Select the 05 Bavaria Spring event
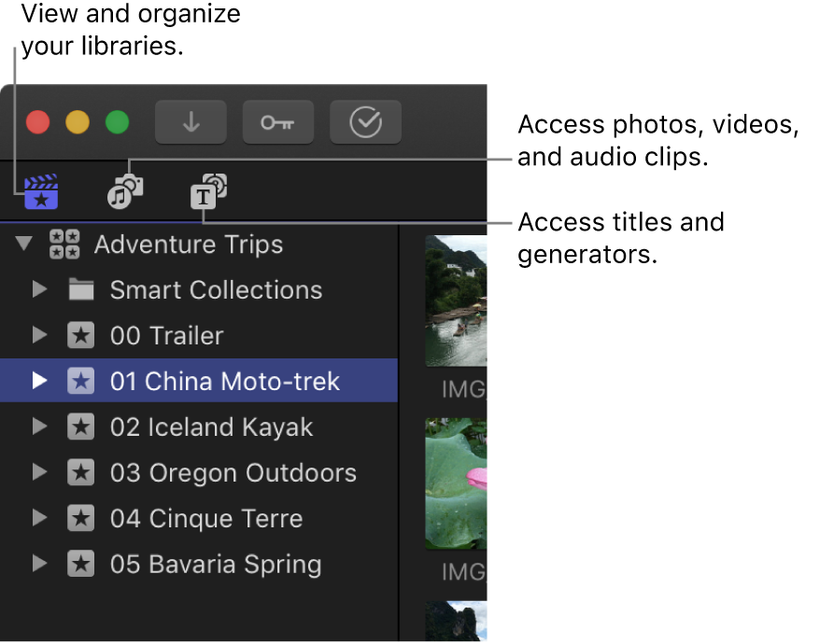This screenshot has height=644, width=820. [x=215, y=565]
